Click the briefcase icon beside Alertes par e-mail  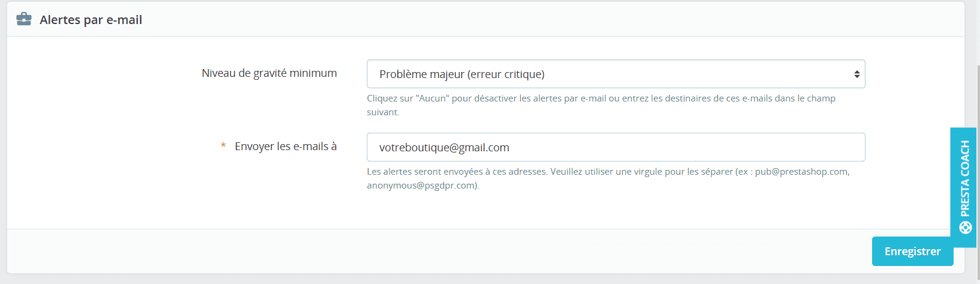click(24, 19)
